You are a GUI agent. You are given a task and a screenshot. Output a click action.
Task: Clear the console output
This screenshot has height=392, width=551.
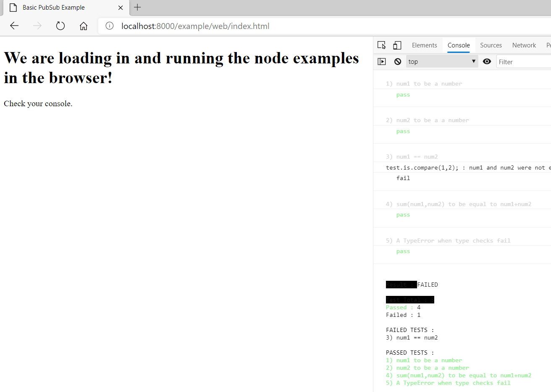[398, 62]
